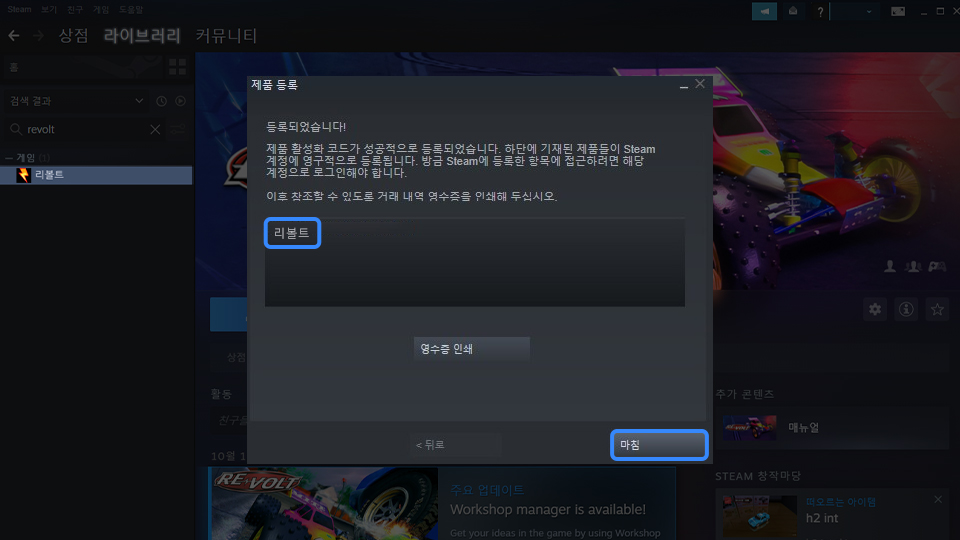This screenshot has height=540, width=960.
Task: Show collections grid view icon
Action: 178,67
